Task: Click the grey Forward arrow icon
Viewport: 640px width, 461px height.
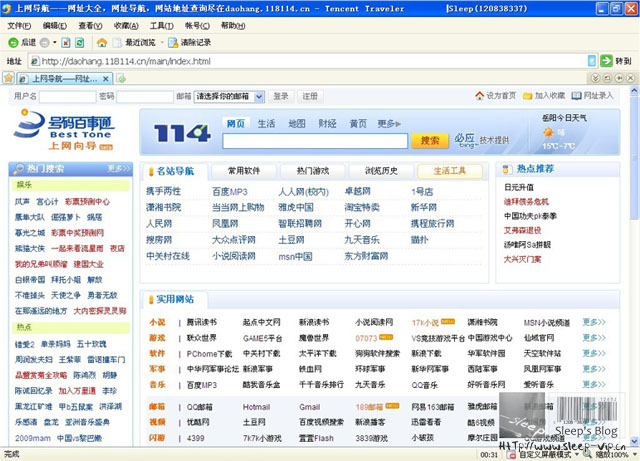Action: [44, 42]
